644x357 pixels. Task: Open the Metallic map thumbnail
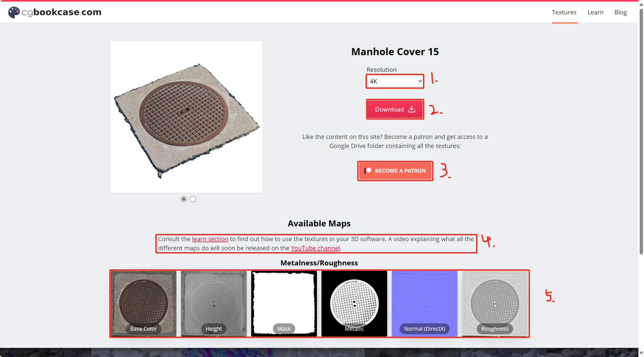coord(354,303)
